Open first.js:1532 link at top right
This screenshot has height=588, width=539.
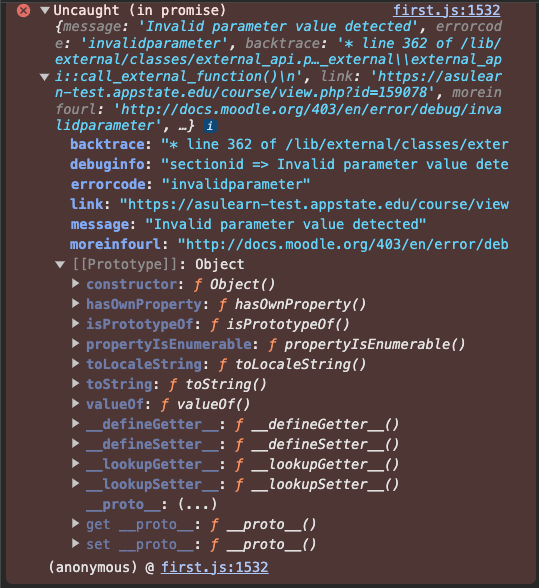(446, 10)
